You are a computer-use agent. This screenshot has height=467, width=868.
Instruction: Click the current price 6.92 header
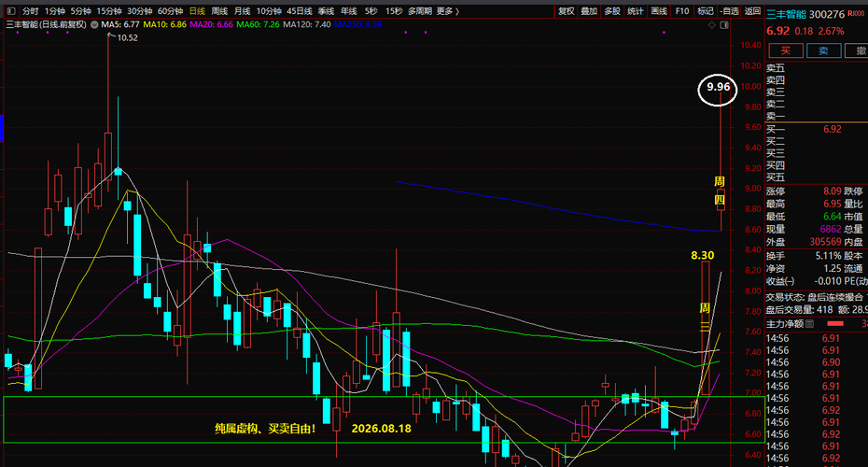[777, 31]
